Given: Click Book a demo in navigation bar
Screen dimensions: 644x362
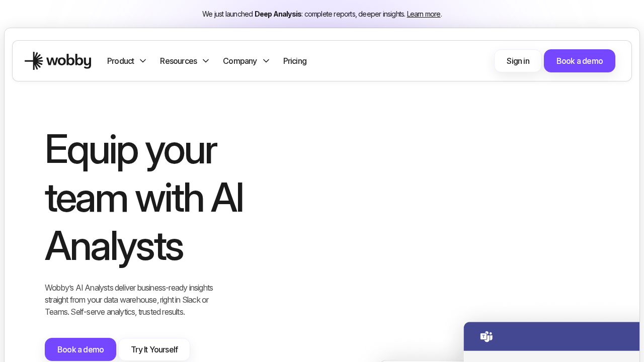Looking at the screenshot, I should 579,61.
